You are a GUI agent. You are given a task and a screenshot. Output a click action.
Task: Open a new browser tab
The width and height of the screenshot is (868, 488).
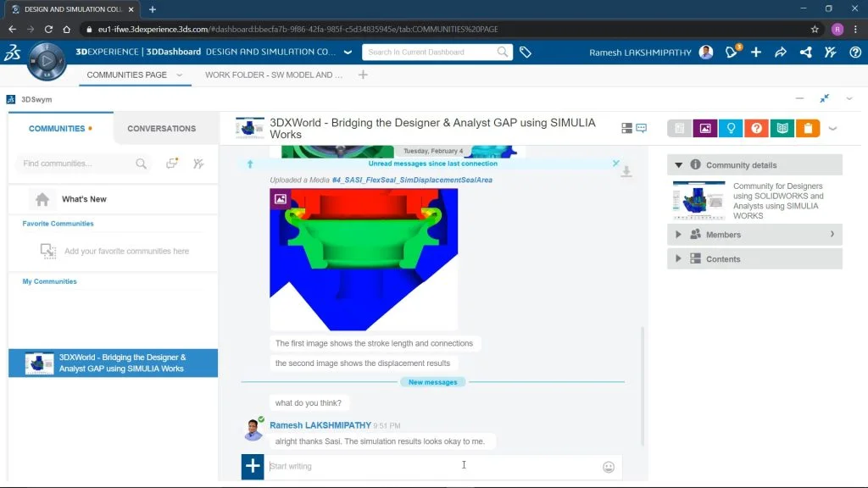153,9
